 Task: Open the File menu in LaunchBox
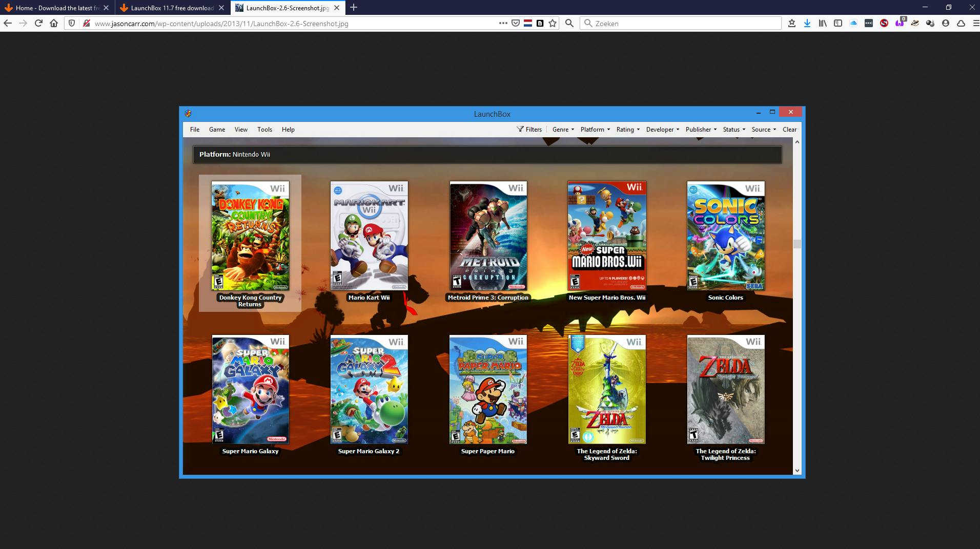pos(195,130)
